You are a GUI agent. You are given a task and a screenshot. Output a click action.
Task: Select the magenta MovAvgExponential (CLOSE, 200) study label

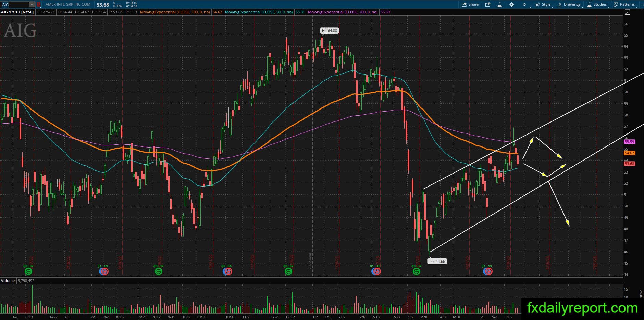click(343, 12)
